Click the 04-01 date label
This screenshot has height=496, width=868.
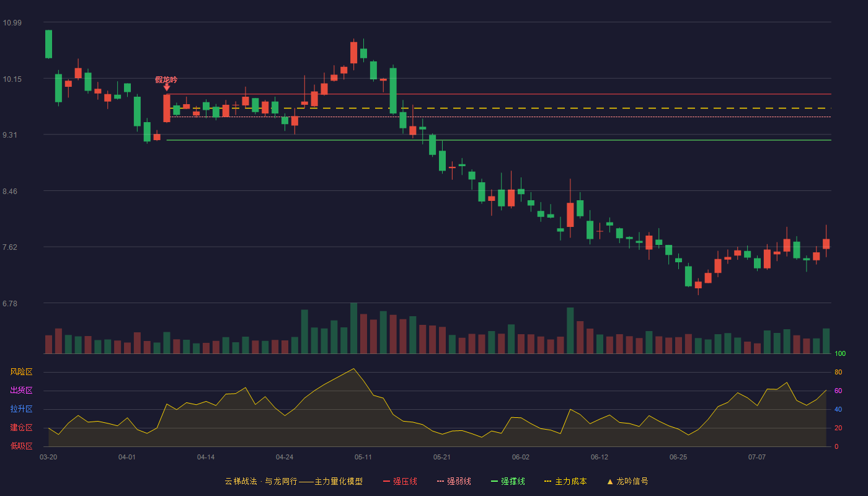(x=127, y=457)
